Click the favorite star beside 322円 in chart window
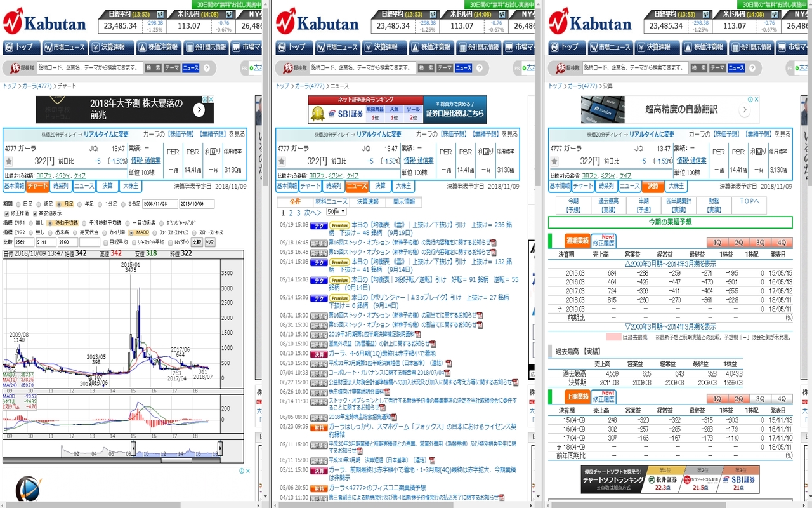The width and height of the screenshot is (812, 508). [x=9, y=162]
